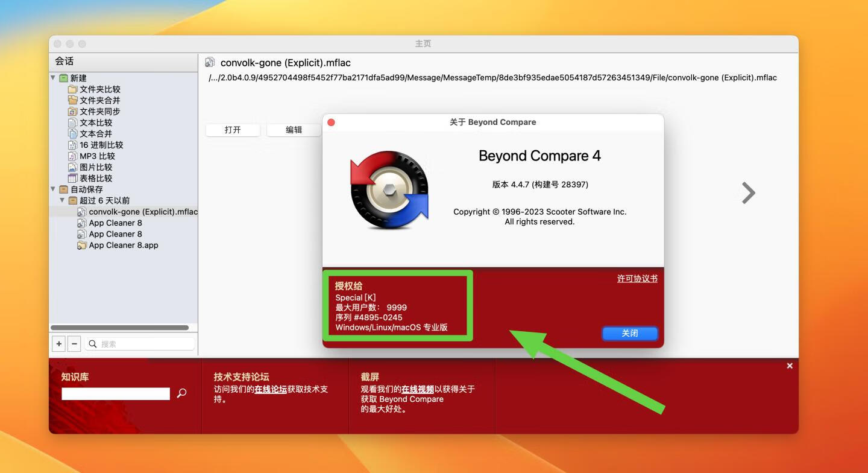Click the App Cleaner 8.app folder icon

[82, 245]
